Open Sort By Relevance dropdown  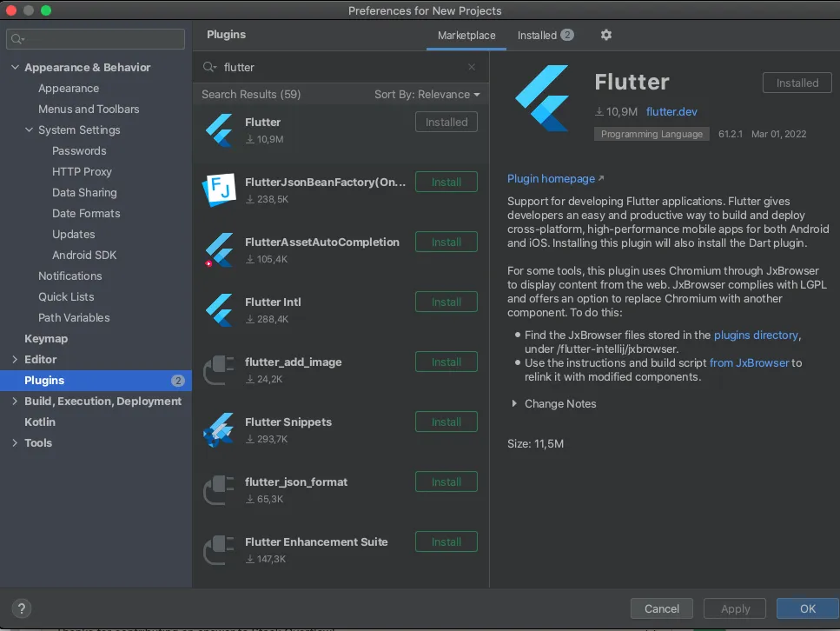point(427,95)
